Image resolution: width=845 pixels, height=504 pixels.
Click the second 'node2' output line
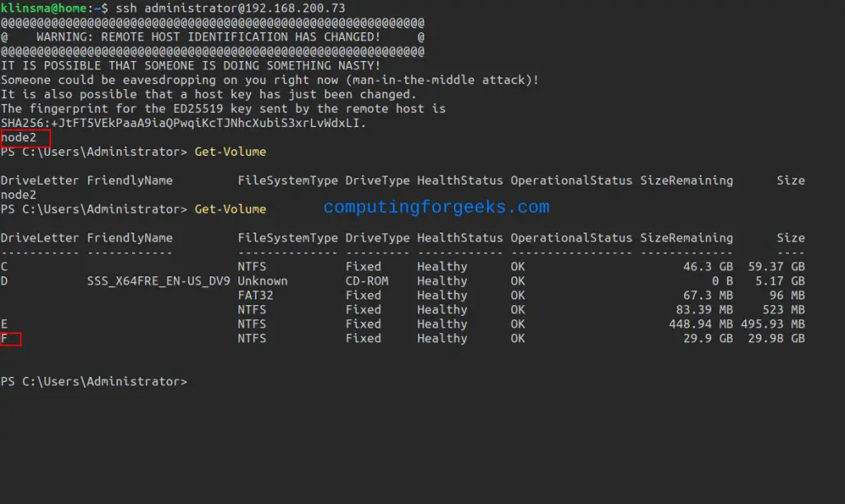19,195
